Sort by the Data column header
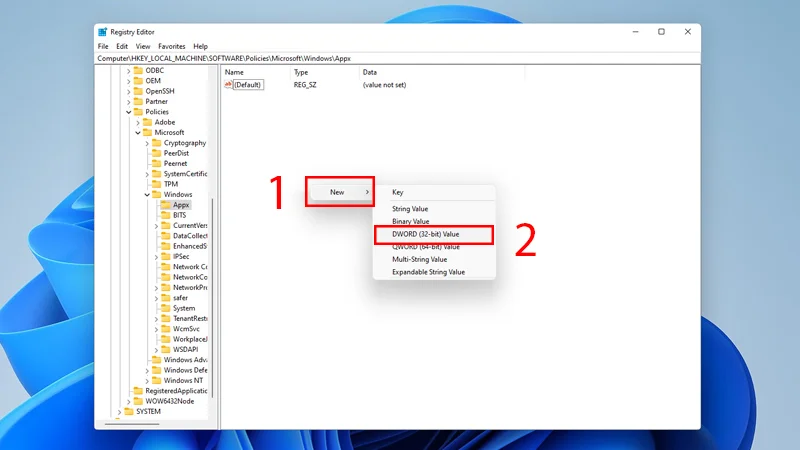Image resolution: width=800 pixels, height=450 pixels. [x=442, y=72]
